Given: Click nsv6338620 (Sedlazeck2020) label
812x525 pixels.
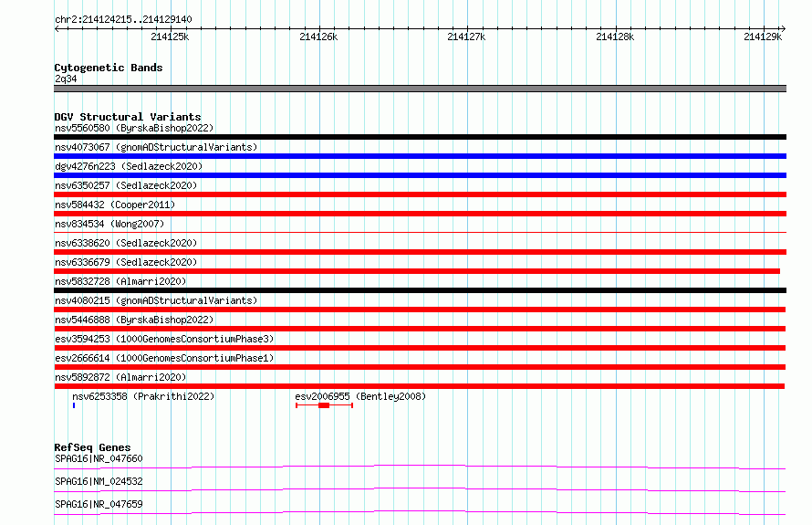Looking at the screenshot, I should point(126,243).
